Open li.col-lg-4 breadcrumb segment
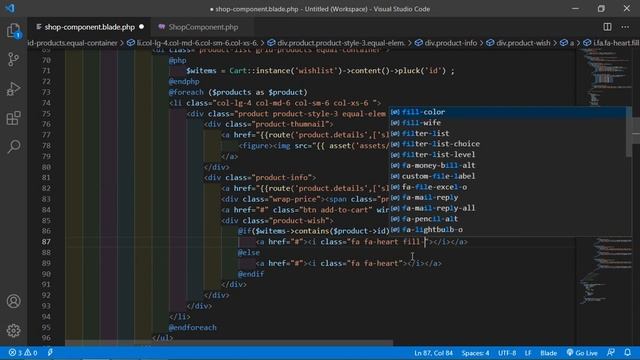Image resolution: width=640 pixels, height=360 pixels. [192, 43]
